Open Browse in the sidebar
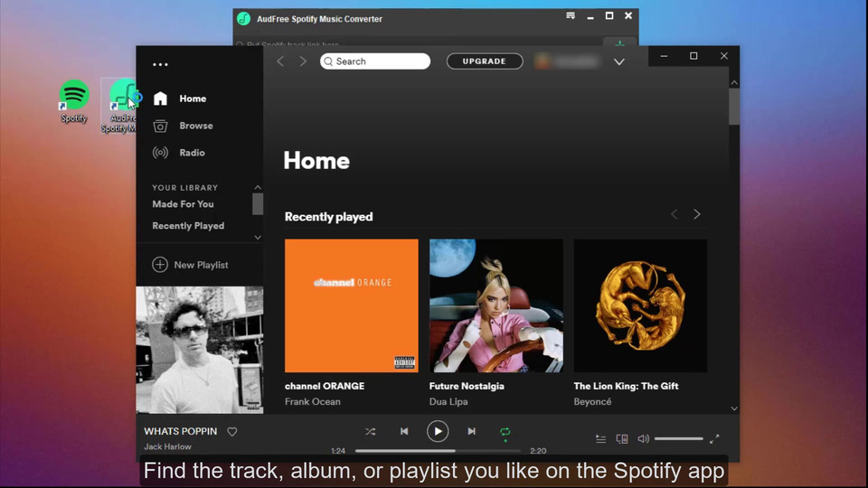Viewport: 868px width, 488px height. [x=183, y=126]
